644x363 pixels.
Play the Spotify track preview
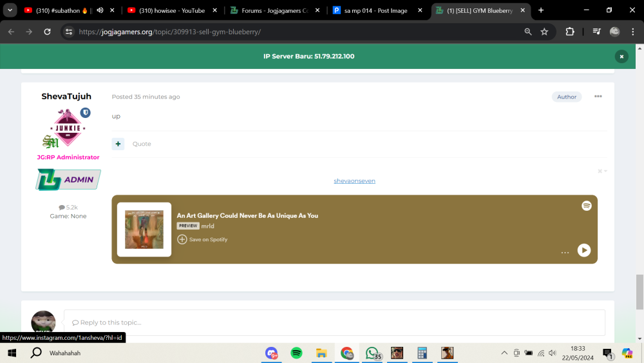point(583,250)
